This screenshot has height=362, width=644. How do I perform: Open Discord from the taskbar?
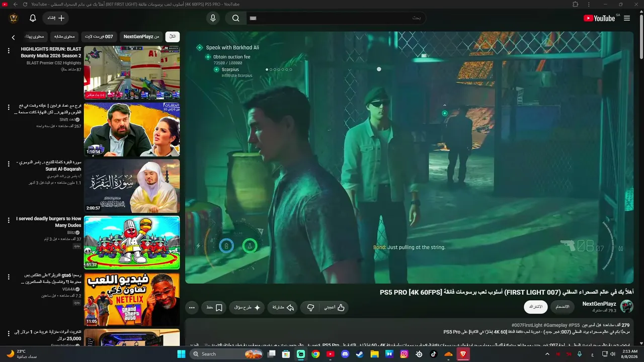[x=345, y=354]
